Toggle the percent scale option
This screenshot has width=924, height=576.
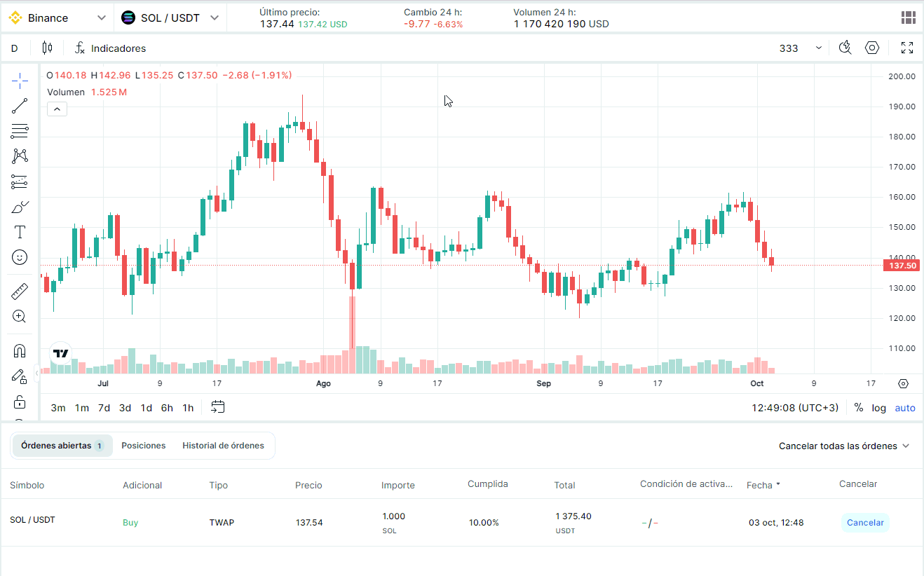[859, 408]
